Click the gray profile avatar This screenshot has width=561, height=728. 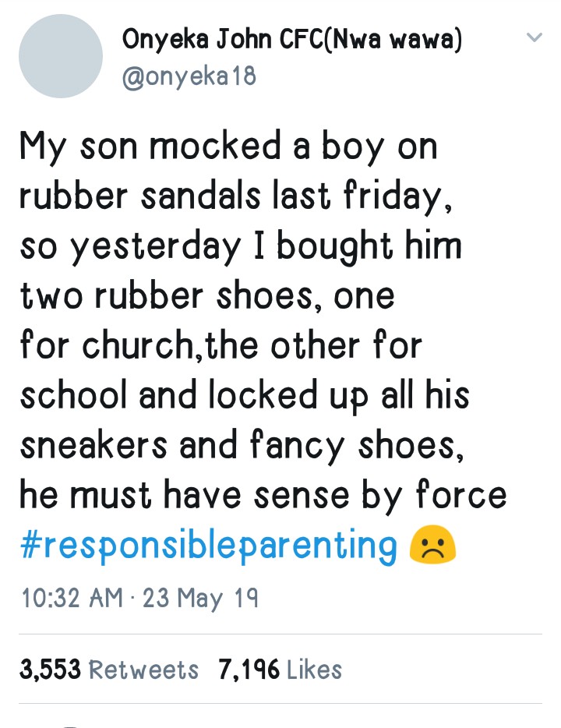pos(61,56)
